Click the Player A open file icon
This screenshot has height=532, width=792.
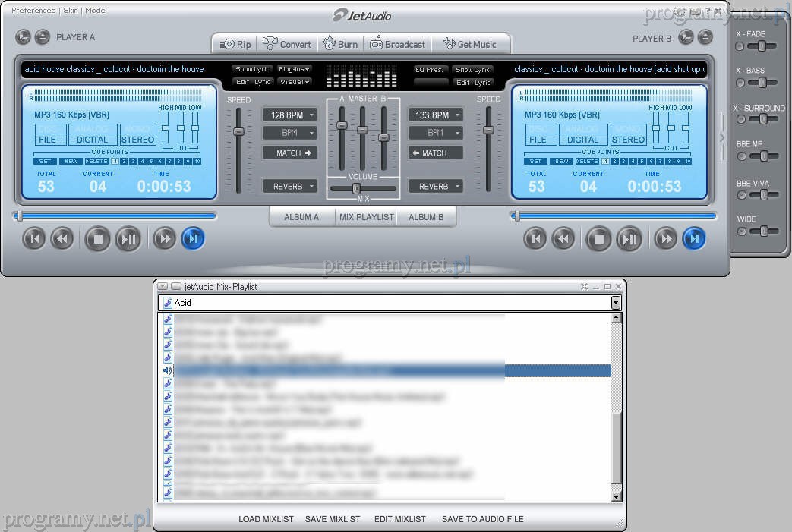[x=24, y=36]
